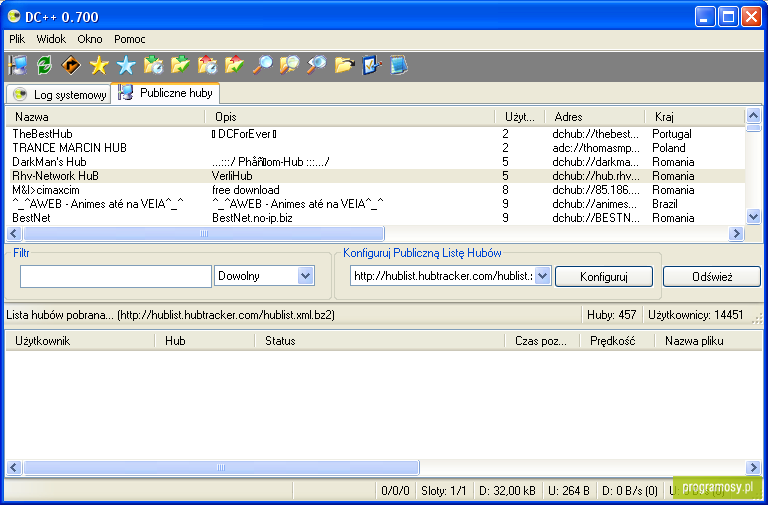Click the Search magnifying glass icon
This screenshot has width=768, height=505.
[263, 65]
